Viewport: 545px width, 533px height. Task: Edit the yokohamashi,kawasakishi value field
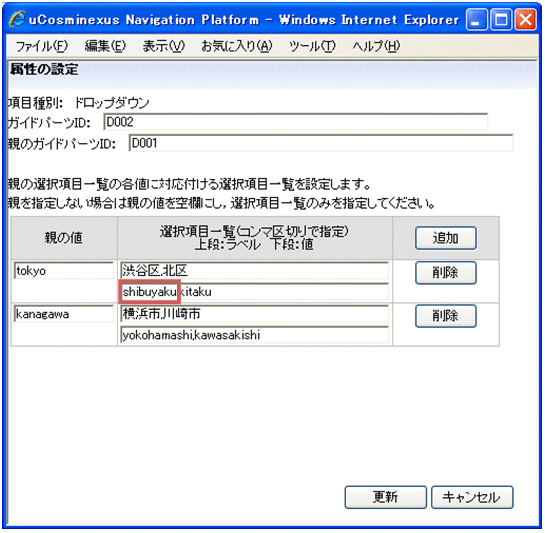254,335
